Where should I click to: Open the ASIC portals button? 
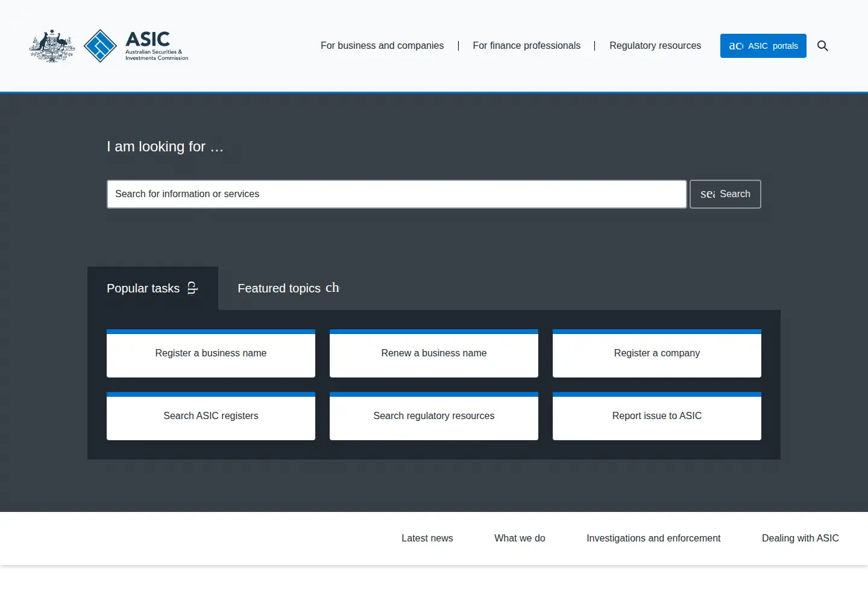tap(763, 46)
